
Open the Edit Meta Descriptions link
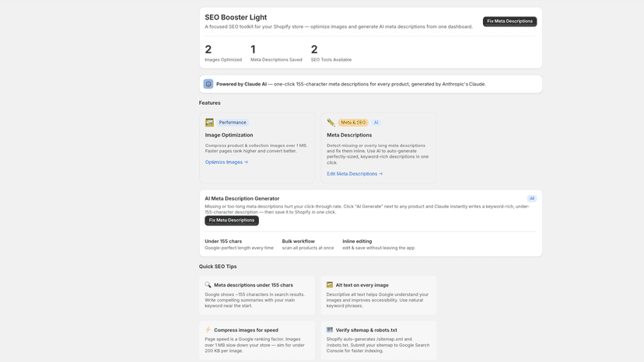355,173
